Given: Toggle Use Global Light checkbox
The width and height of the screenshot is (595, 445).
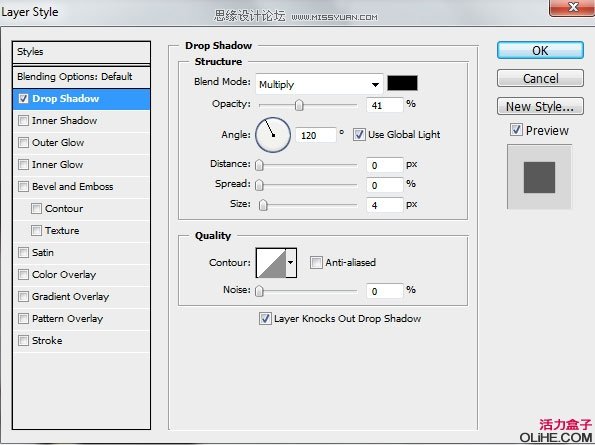Looking at the screenshot, I should [359, 135].
